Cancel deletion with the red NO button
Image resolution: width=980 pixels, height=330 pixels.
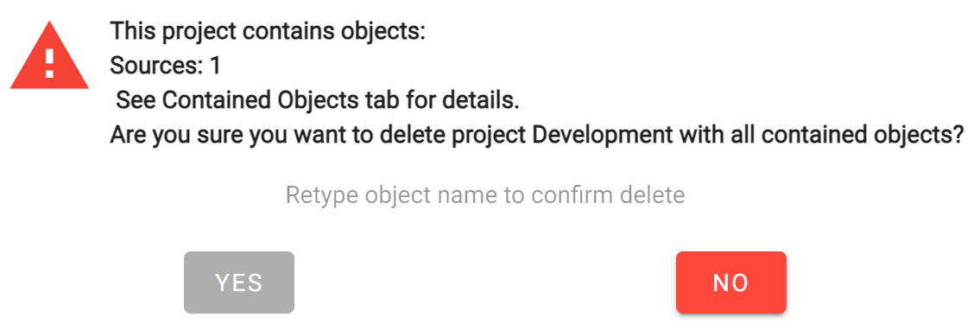(730, 282)
